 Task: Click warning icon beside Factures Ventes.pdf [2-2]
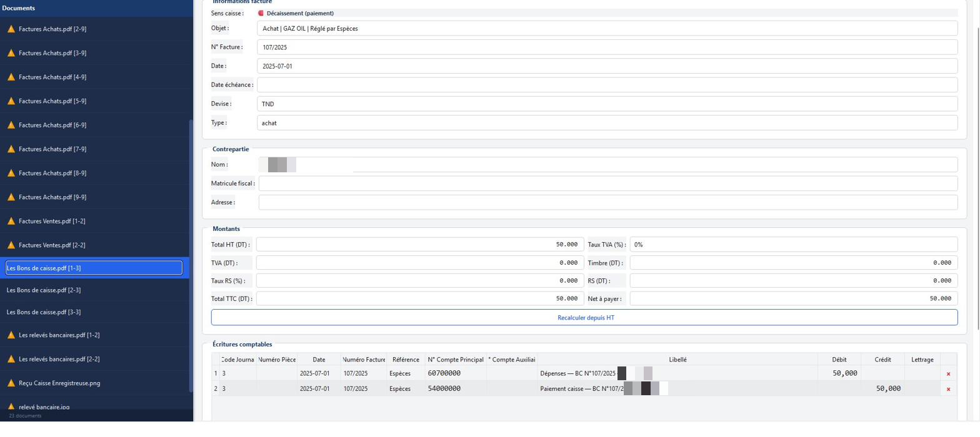[11, 245]
